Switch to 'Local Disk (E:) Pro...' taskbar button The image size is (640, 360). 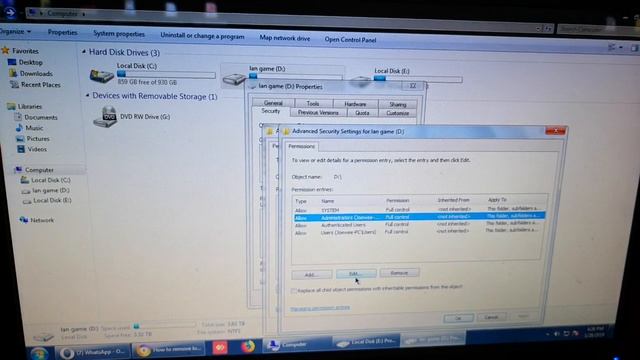tap(366, 342)
